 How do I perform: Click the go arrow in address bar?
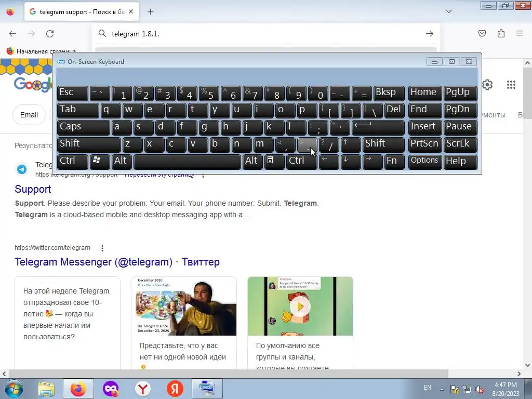pyautogui.click(x=430, y=34)
